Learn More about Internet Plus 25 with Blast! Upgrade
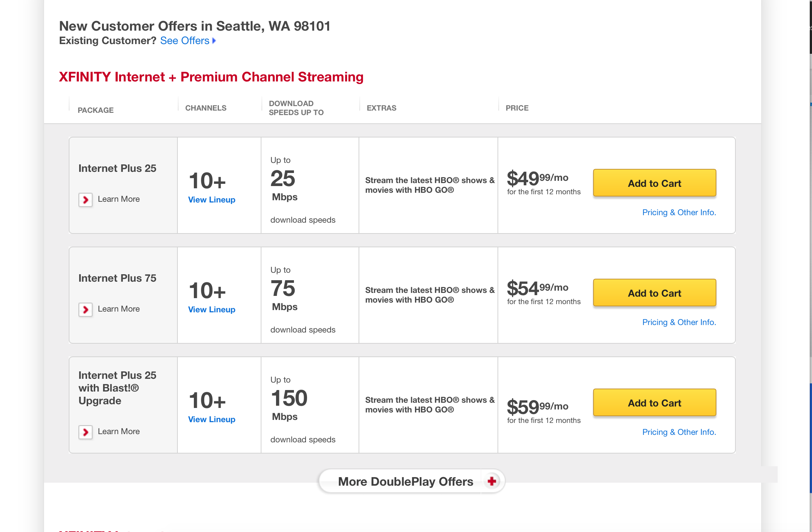 119,432
